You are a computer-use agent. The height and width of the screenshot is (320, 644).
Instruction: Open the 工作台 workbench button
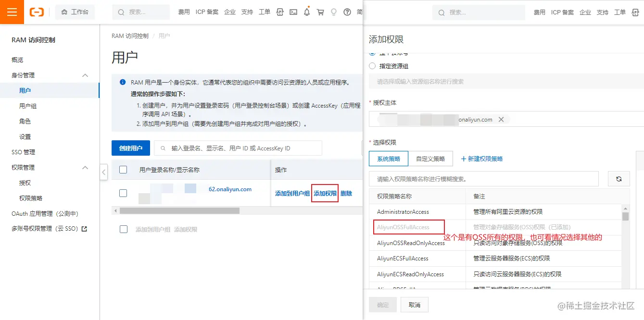click(x=75, y=12)
